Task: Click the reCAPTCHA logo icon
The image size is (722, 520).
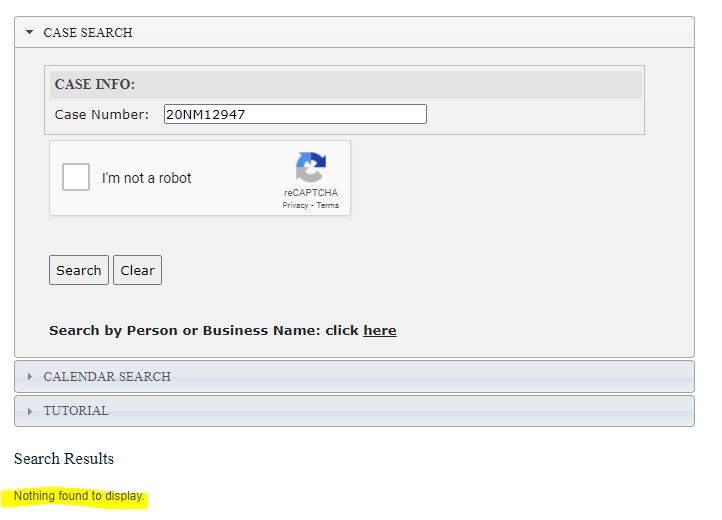Action: (311, 167)
